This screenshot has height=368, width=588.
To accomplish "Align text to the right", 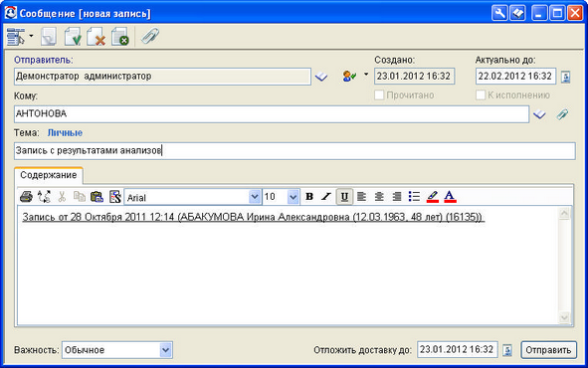I will pyautogui.click(x=397, y=196).
